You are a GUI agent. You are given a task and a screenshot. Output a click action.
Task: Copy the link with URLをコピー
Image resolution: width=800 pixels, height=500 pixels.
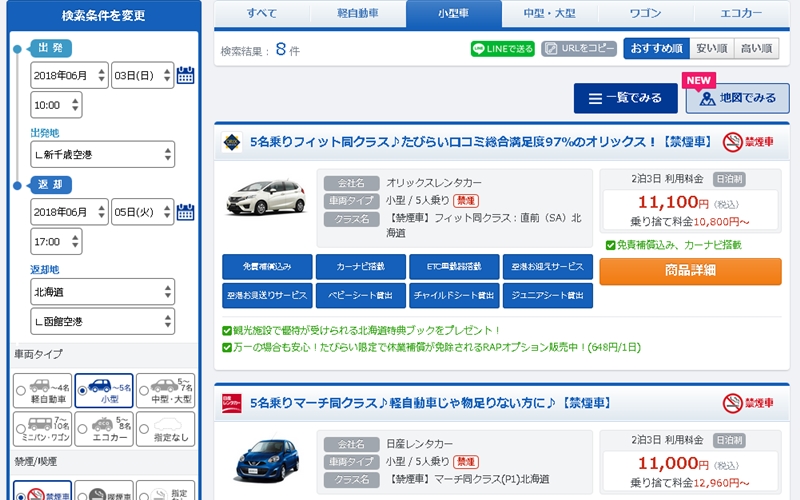[x=579, y=49]
